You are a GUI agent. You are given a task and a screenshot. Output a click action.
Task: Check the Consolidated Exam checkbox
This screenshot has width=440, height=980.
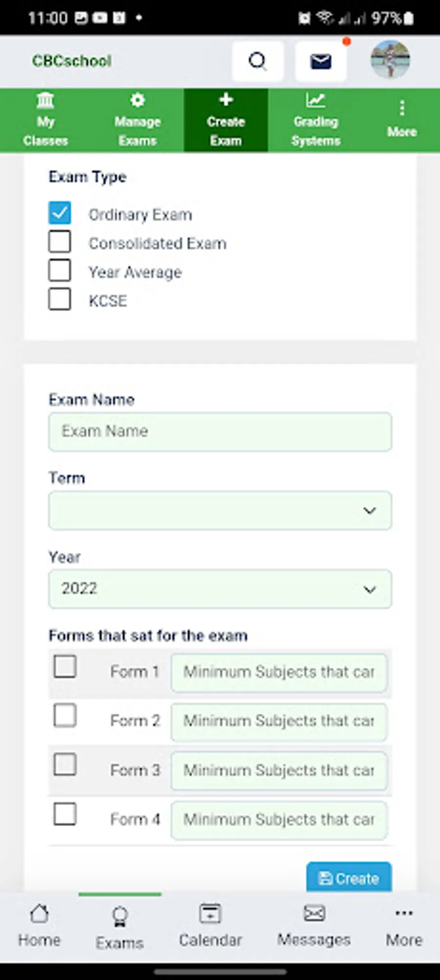pyautogui.click(x=60, y=242)
